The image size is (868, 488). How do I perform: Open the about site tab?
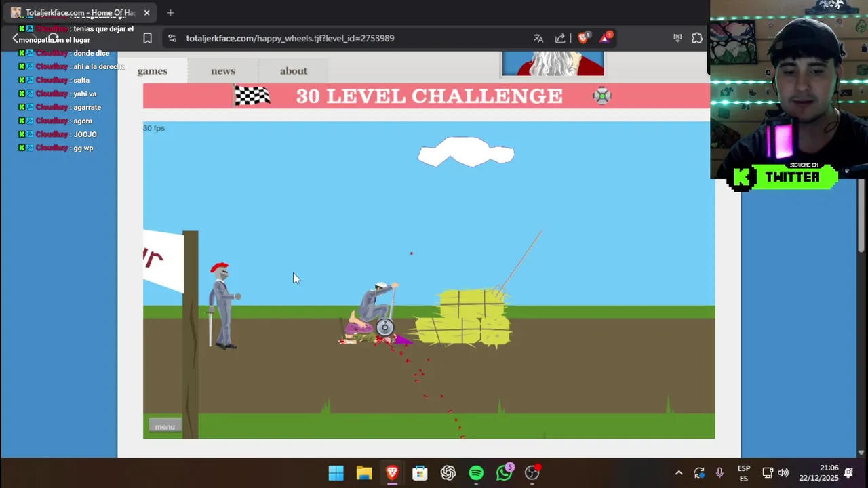click(x=294, y=70)
